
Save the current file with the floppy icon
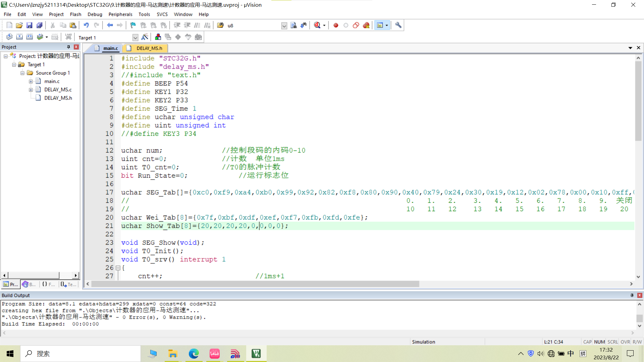click(x=30, y=25)
